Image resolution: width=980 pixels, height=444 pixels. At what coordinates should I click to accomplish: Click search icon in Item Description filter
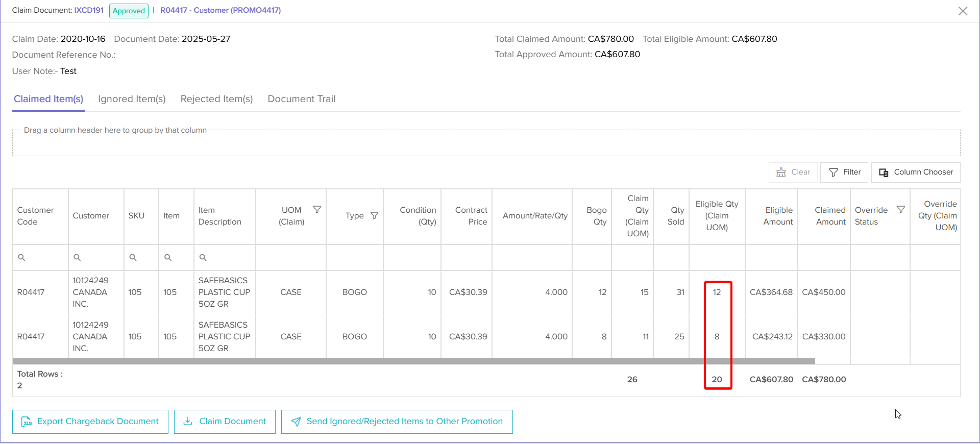click(x=203, y=258)
